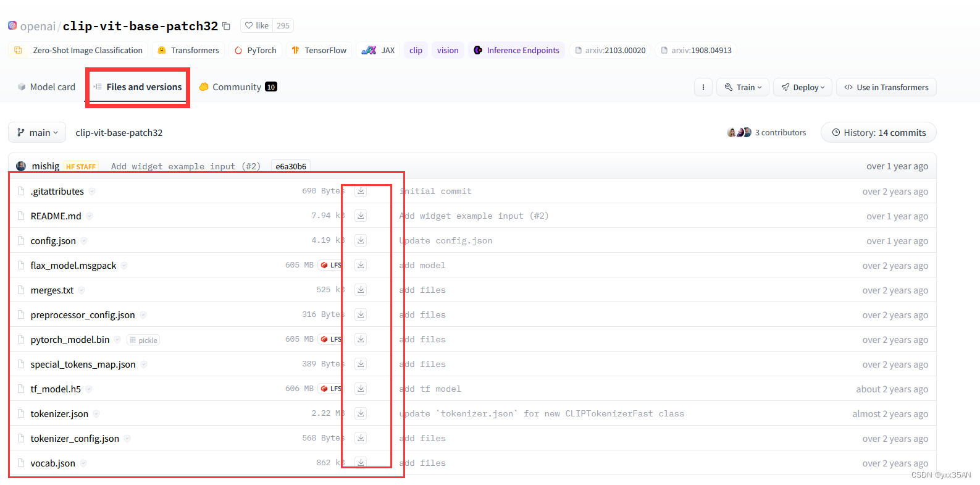Filter by PyTorch tag
This screenshot has width=980, height=485.
[256, 50]
